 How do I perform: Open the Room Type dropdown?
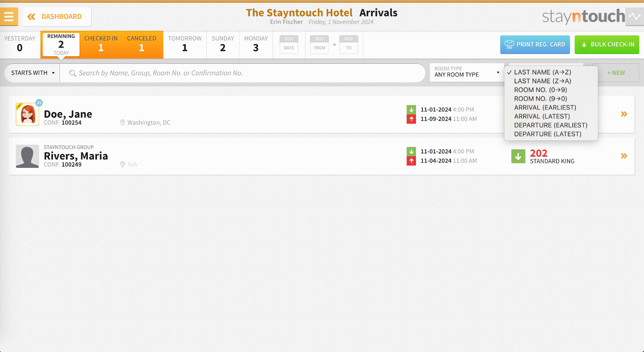click(467, 73)
